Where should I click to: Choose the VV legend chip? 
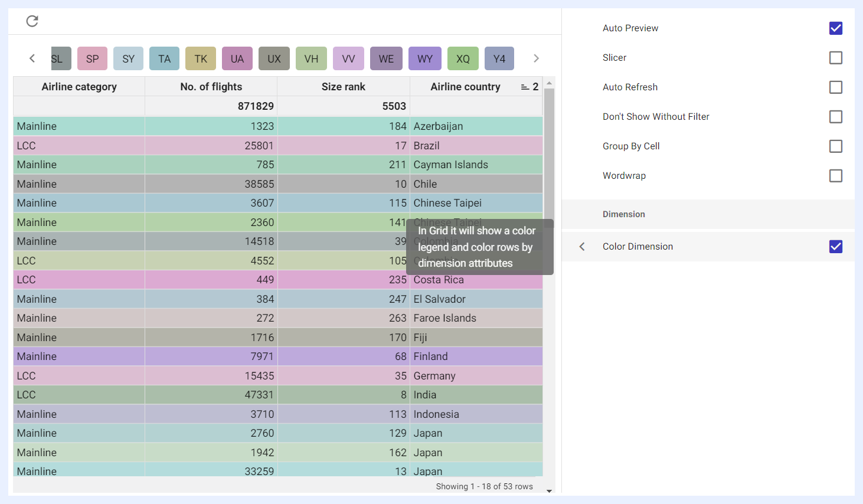[x=348, y=58]
